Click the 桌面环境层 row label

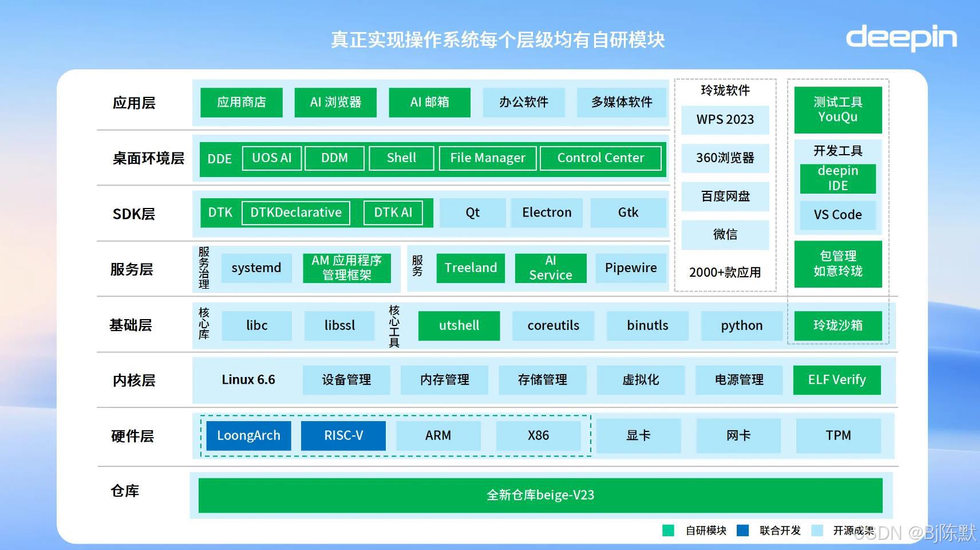click(x=148, y=159)
